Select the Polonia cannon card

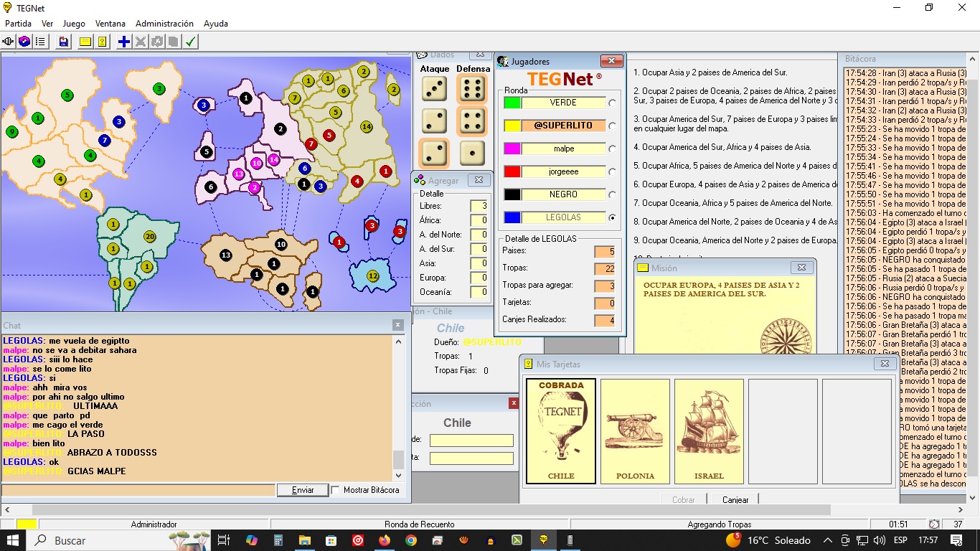pyautogui.click(x=635, y=431)
